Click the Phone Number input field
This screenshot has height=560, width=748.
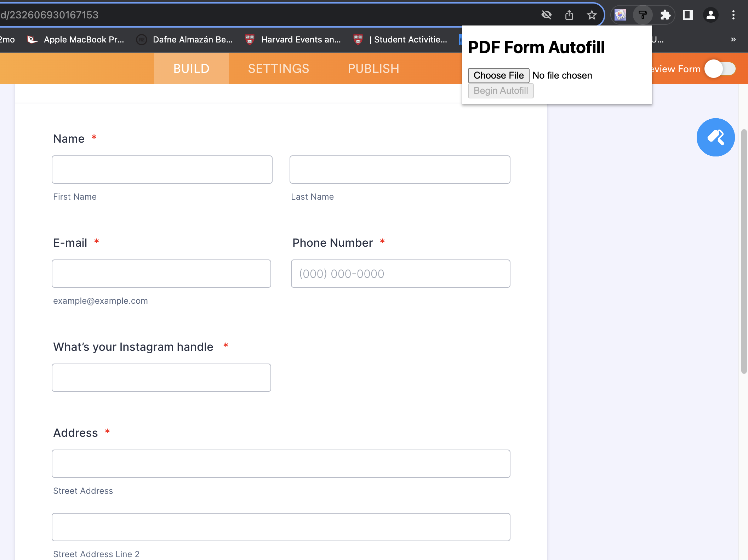click(x=400, y=274)
